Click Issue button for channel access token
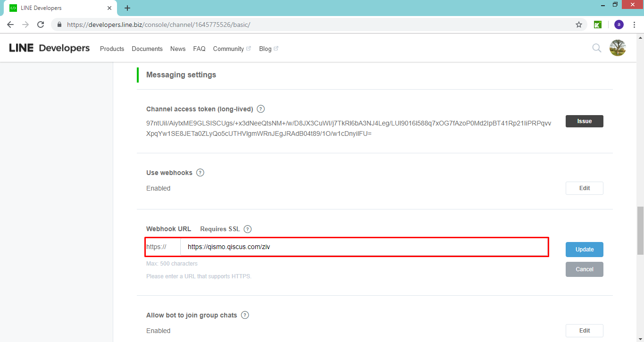Viewport: 644px width, 342px height. coord(584,121)
